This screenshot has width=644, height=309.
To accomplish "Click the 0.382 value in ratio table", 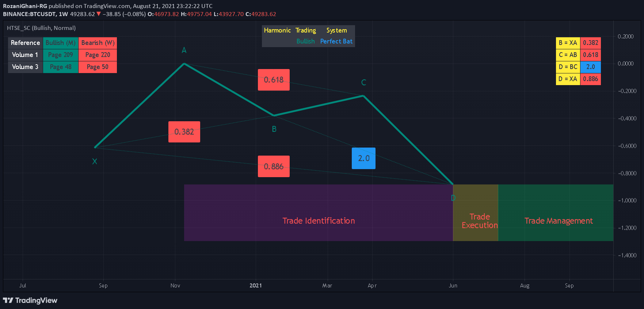I will (591, 43).
